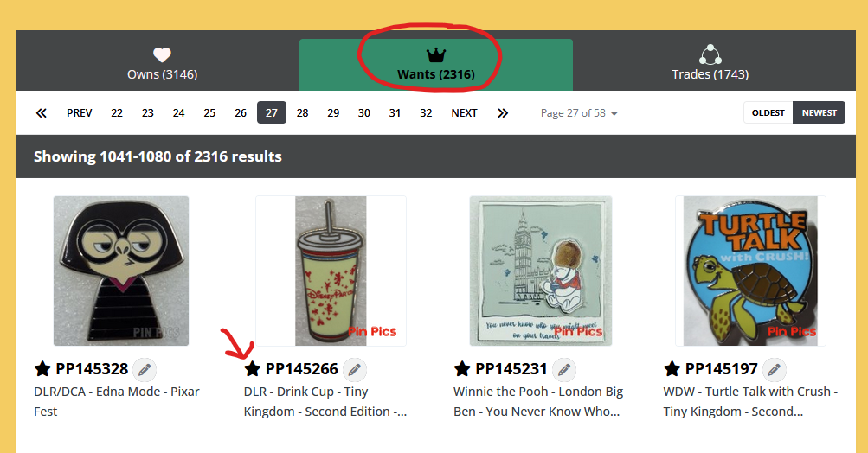This screenshot has height=453, width=868.
Task: Open the Trades (1743) tab
Action: point(710,65)
